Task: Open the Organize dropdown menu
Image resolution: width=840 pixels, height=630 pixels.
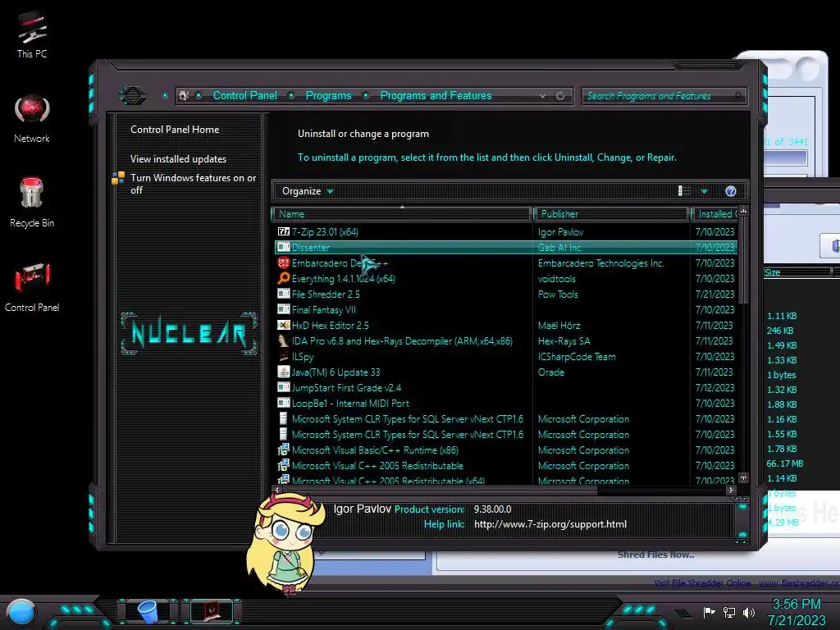Action: pos(308,191)
